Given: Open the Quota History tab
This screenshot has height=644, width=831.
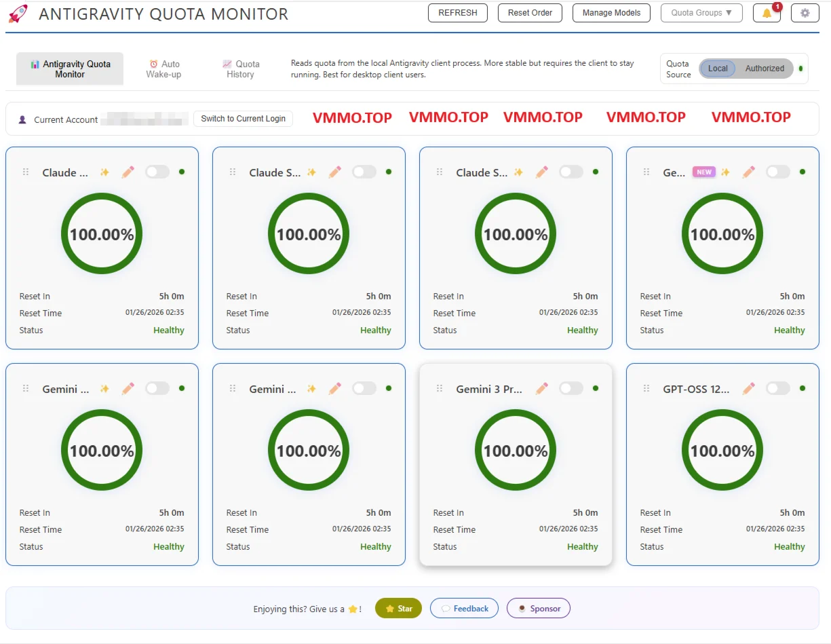Looking at the screenshot, I should click(x=241, y=69).
